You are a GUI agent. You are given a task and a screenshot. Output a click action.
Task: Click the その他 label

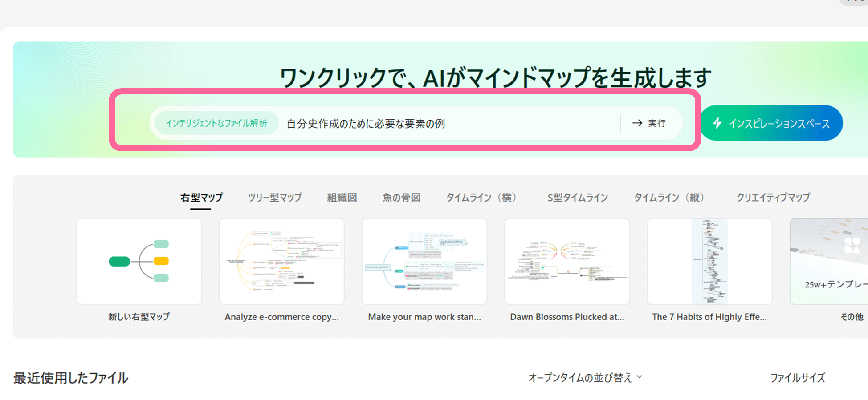(x=852, y=317)
